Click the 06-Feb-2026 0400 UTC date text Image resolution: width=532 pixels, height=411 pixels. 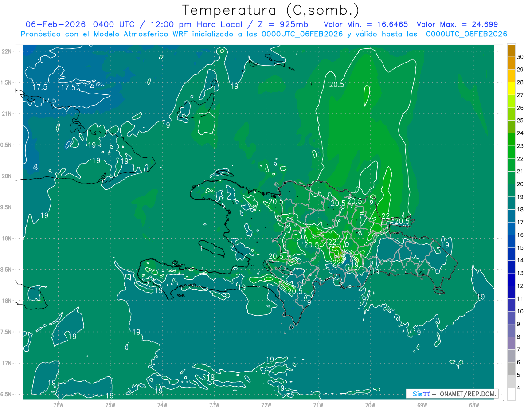click(79, 24)
